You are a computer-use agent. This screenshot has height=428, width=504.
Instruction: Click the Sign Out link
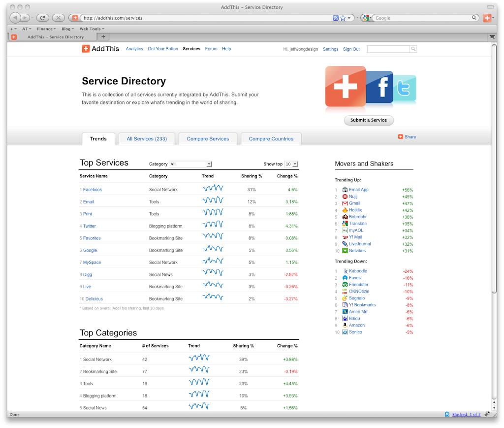(x=351, y=49)
